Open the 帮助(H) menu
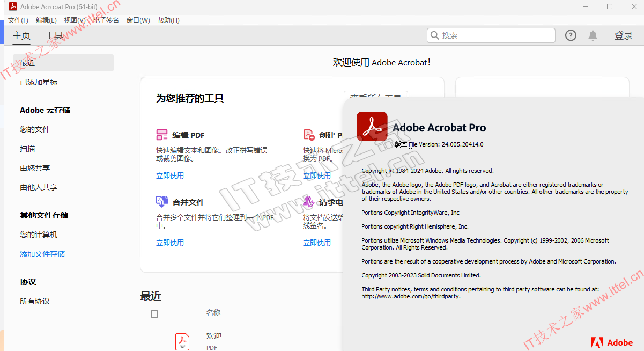 [x=168, y=20]
